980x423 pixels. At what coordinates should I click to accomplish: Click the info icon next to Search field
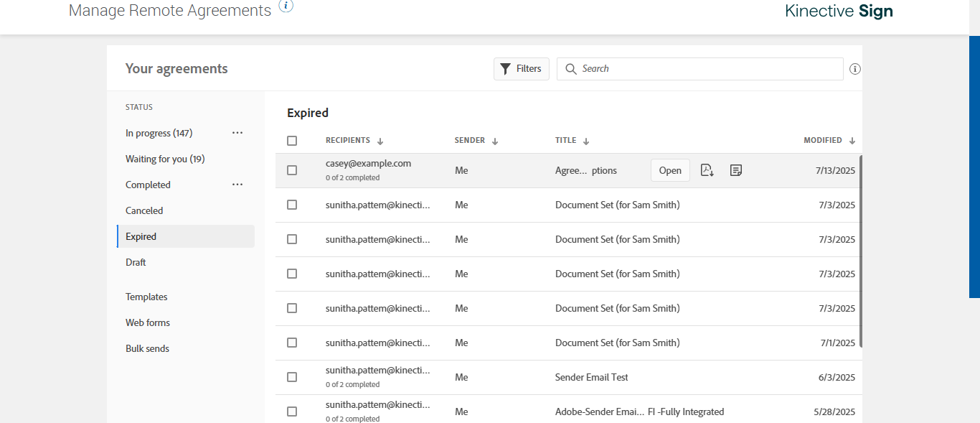(x=854, y=70)
